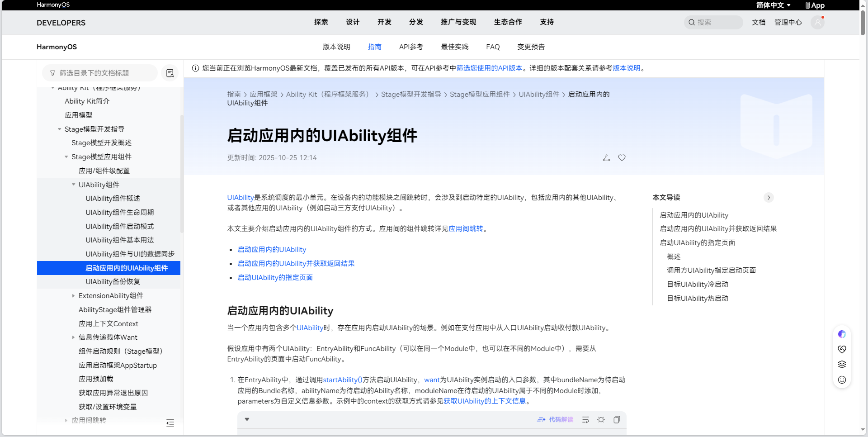Select UIAbility组件生命周期 in sidebar
Screen dimensions: 868x437
(x=120, y=213)
